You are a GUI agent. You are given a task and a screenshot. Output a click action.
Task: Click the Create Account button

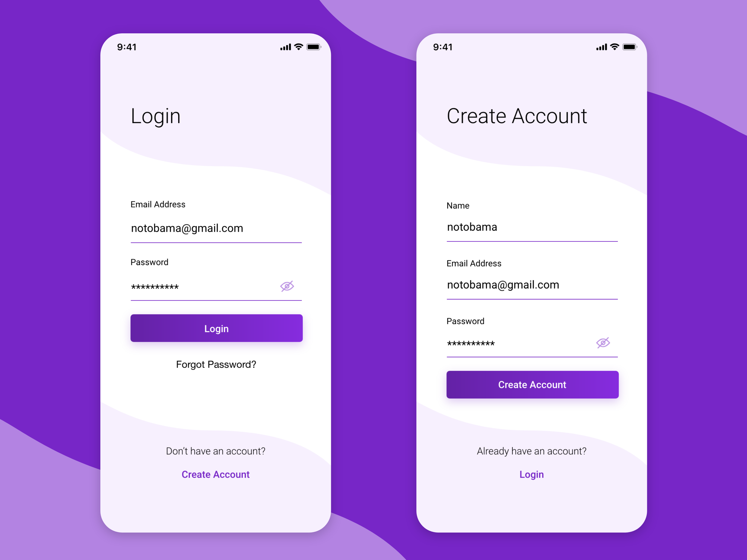530,384
